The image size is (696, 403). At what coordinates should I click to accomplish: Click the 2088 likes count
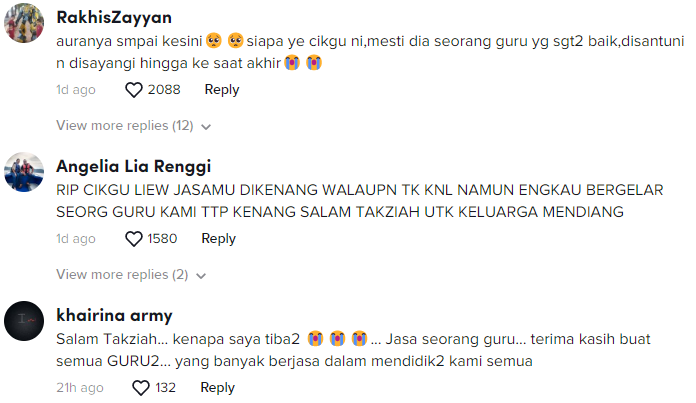(x=164, y=90)
